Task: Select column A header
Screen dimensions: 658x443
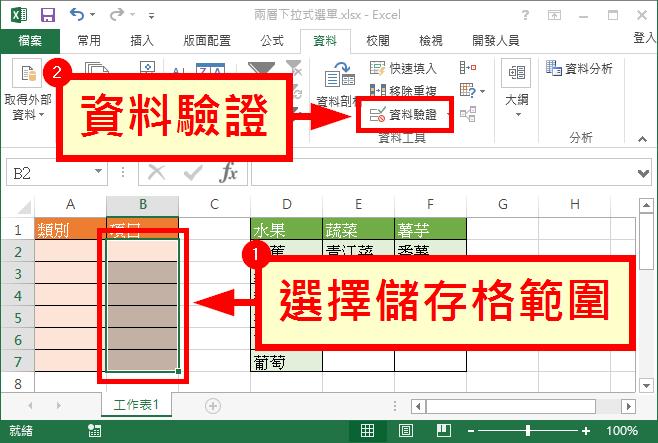Action: [x=70, y=204]
